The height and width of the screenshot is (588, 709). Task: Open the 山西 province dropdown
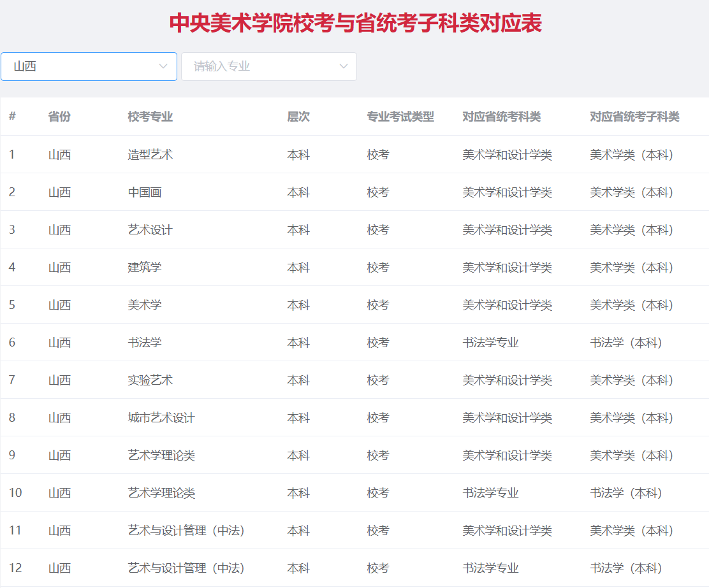coord(89,66)
